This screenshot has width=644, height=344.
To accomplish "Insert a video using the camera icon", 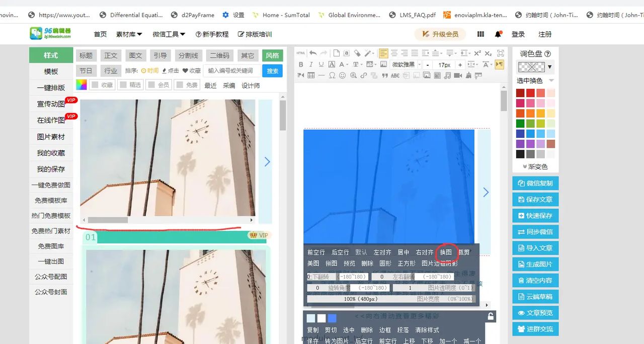I will (457, 74).
